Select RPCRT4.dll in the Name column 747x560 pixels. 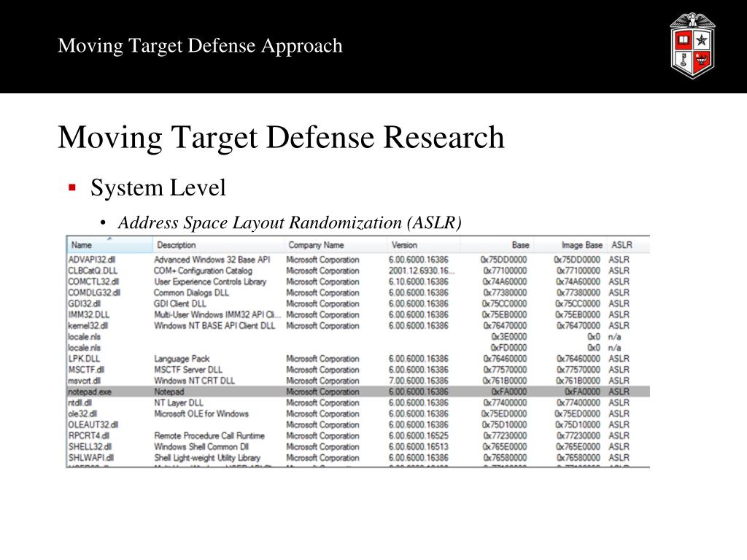(x=88, y=435)
